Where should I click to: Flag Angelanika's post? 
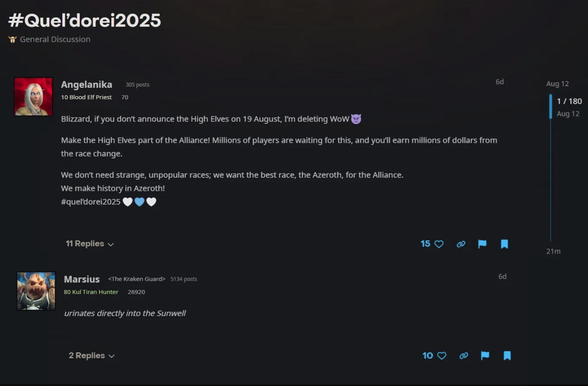[482, 244]
